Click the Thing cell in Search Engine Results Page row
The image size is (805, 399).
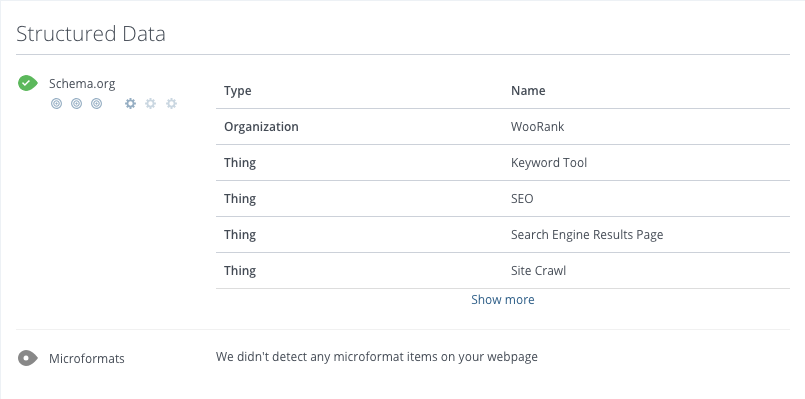pyautogui.click(x=240, y=235)
